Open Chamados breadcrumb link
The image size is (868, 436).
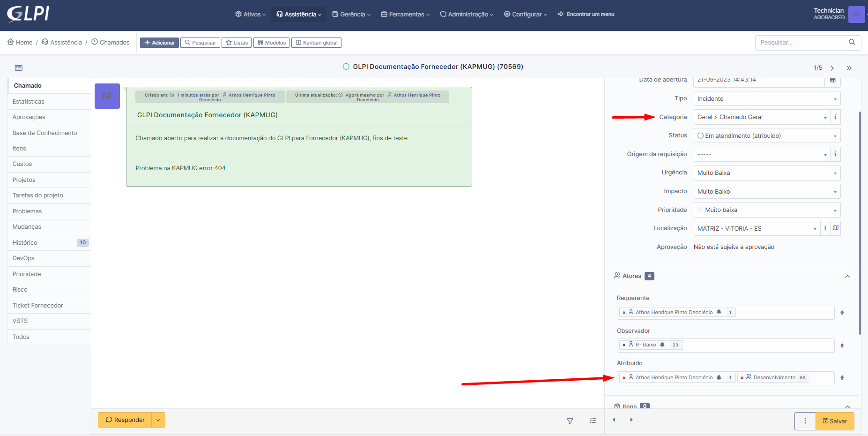(x=111, y=42)
